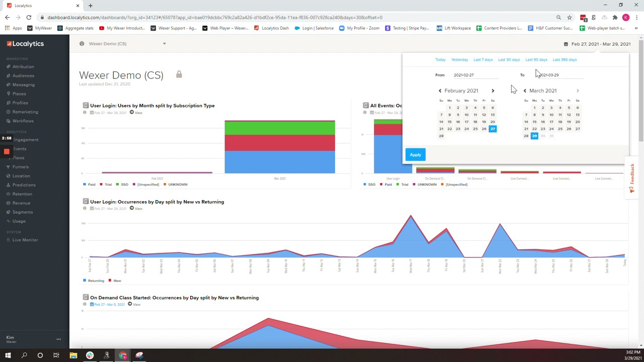The height and width of the screenshot is (362, 644).
Task: Go to the next month after February 2021
Action: (x=493, y=90)
